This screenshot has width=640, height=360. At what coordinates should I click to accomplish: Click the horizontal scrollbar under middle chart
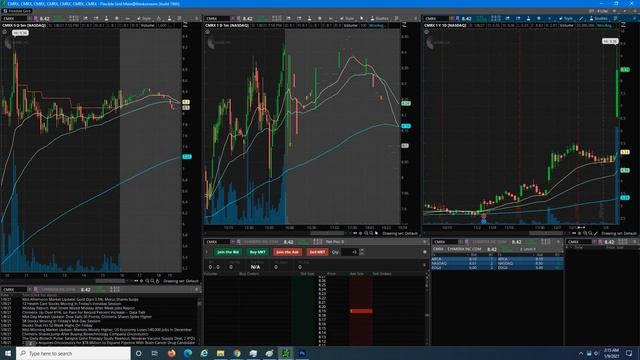coord(327,233)
